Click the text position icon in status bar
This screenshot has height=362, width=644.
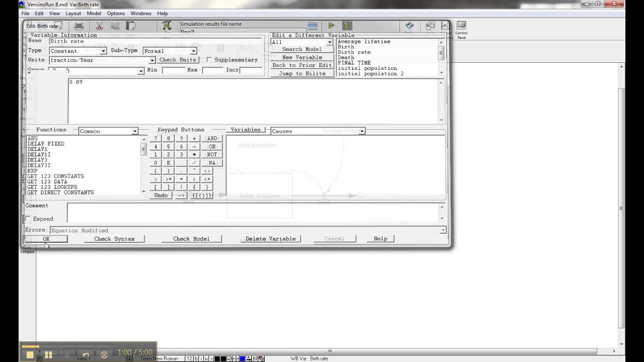click(x=236, y=358)
